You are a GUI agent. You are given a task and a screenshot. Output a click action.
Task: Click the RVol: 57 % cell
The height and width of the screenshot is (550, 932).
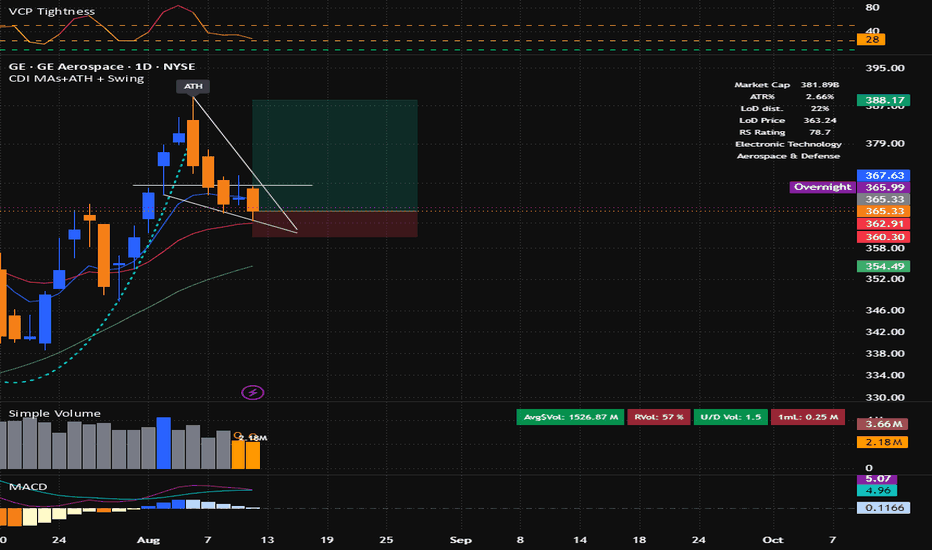coord(659,417)
